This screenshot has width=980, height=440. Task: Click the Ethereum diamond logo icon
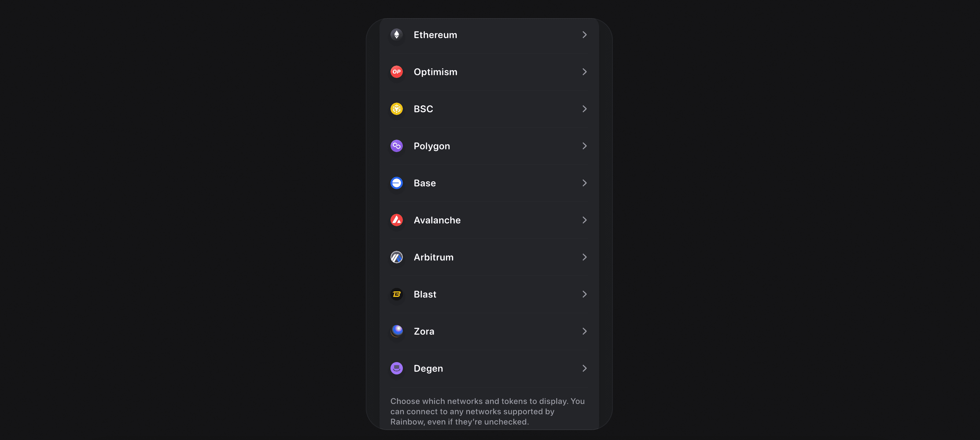396,35
